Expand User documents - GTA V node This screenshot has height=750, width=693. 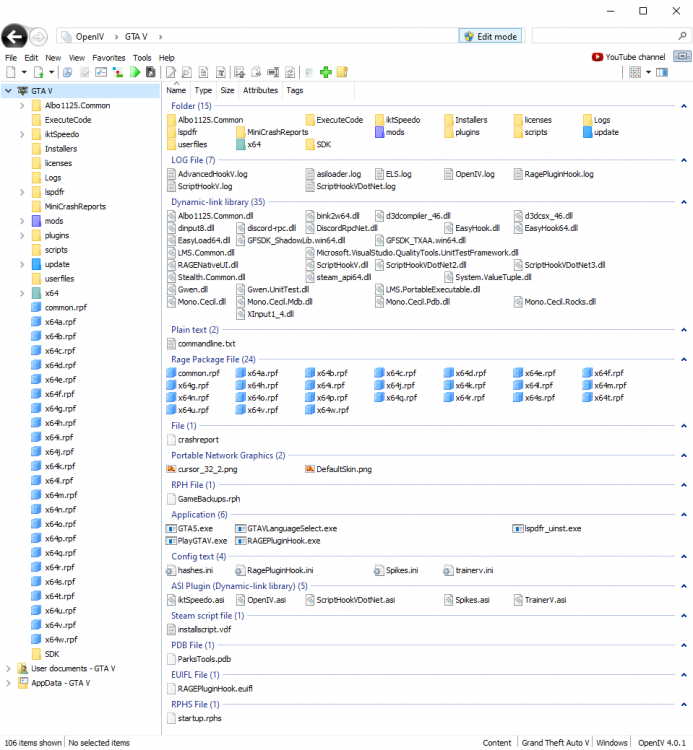pyautogui.click(x=8, y=668)
